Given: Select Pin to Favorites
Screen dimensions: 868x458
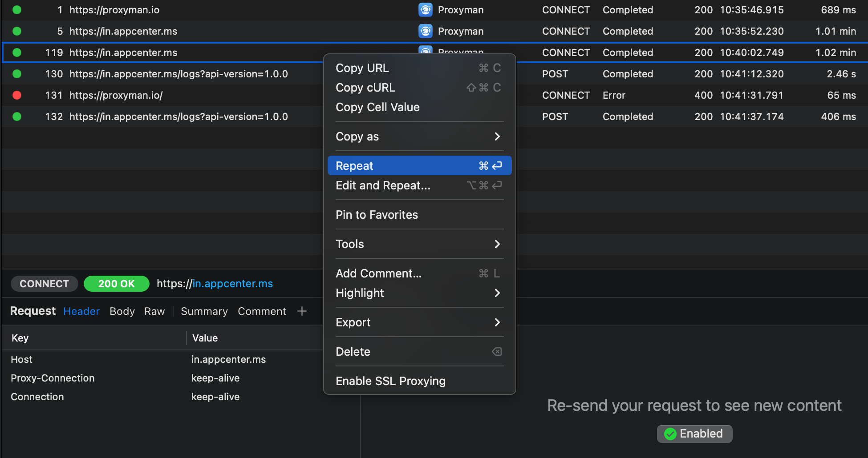Looking at the screenshot, I should [419, 215].
